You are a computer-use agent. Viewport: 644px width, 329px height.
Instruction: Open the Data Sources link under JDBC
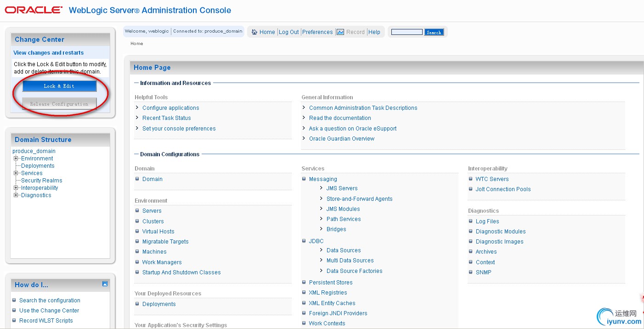344,250
